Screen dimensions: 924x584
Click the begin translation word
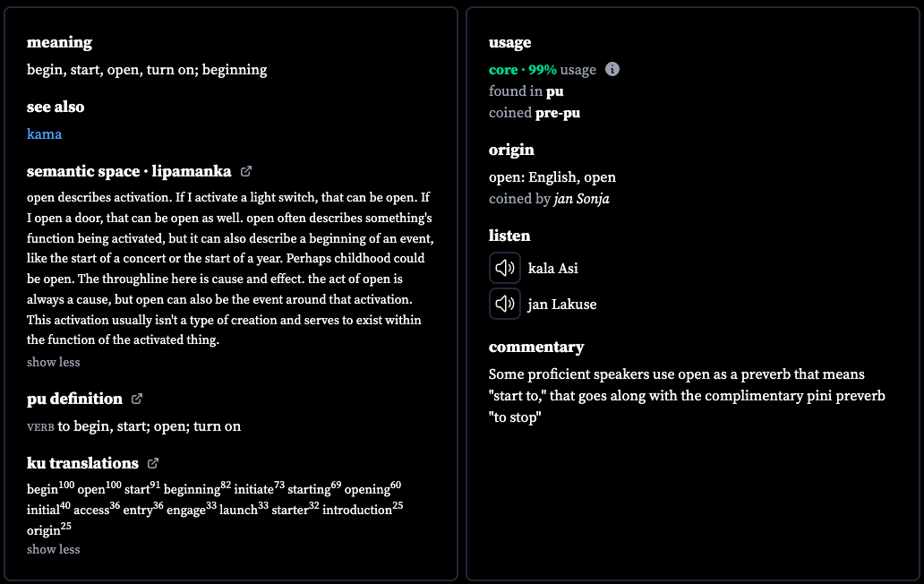pyautogui.click(x=42, y=489)
